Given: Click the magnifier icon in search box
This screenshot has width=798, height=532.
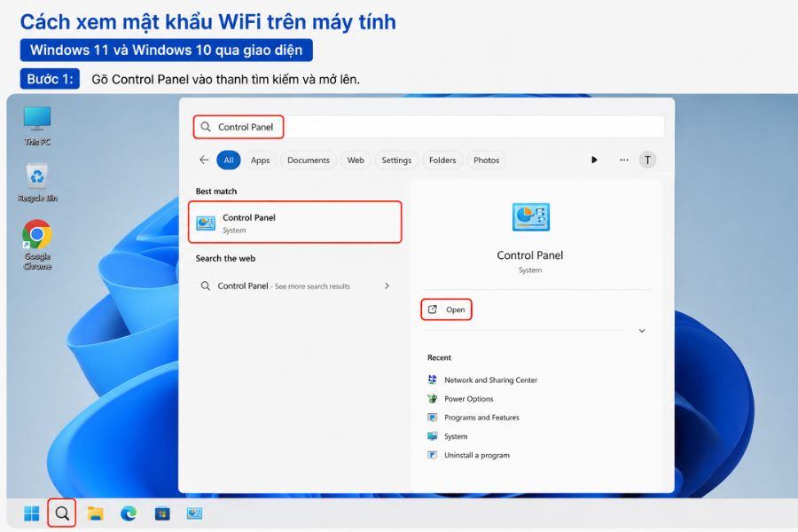Looking at the screenshot, I should pos(206,127).
